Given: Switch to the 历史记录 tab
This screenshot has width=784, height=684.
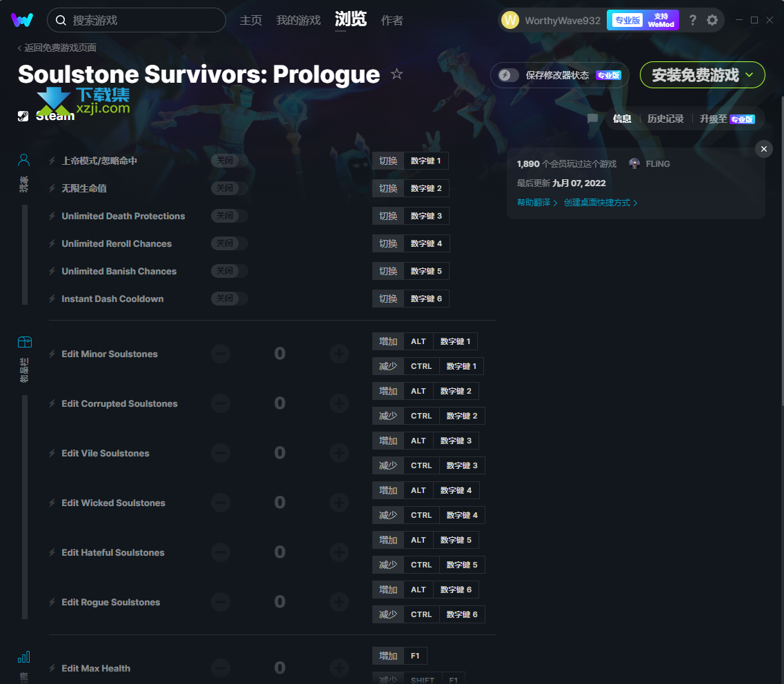Looking at the screenshot, I should 665,119.
